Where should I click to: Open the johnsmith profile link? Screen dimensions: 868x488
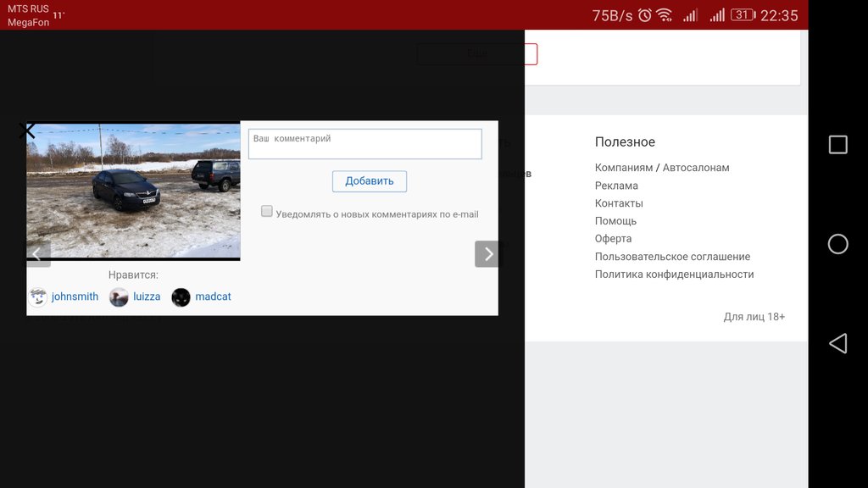click(x=75, y=297)
